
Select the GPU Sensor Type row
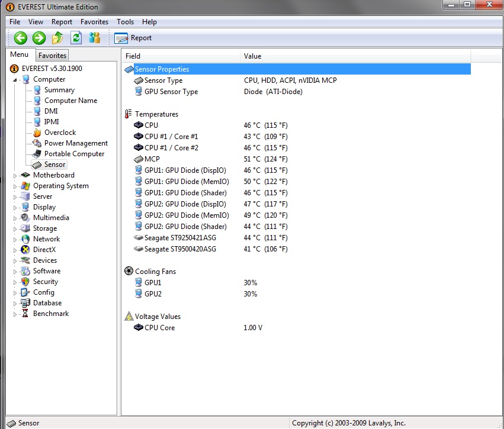click(297, 92)
